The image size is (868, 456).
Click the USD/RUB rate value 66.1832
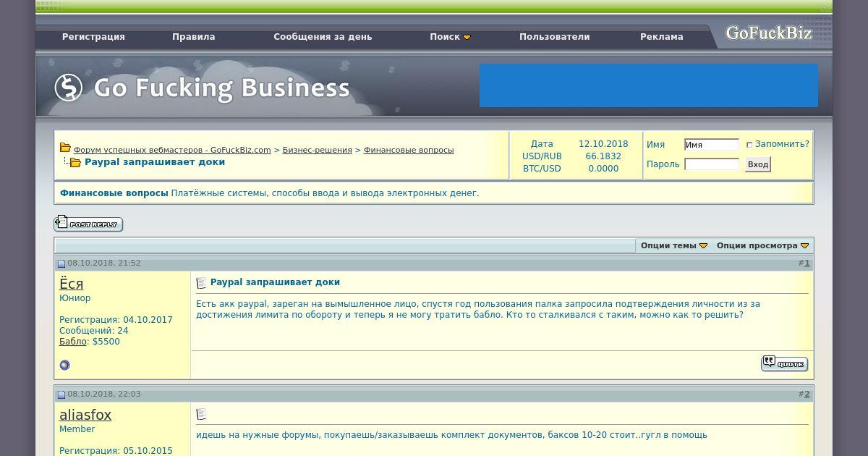click(603, 156)
